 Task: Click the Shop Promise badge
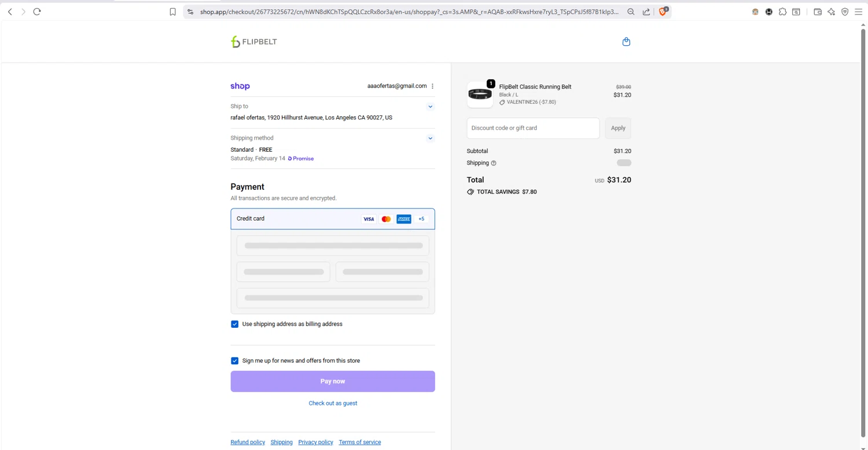(301, 159)
